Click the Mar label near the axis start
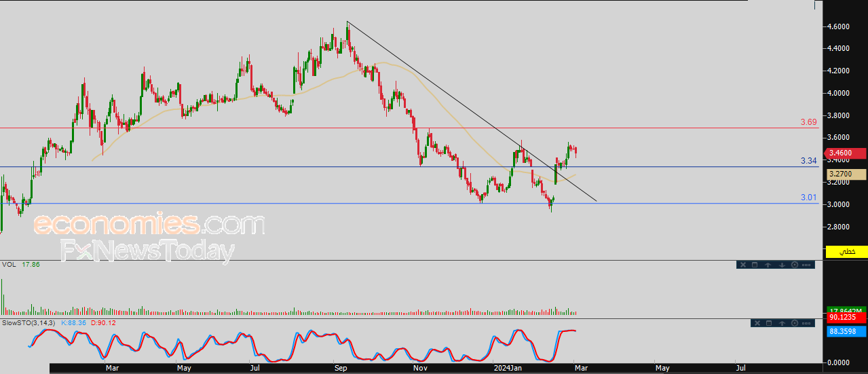 coord(112,368)
